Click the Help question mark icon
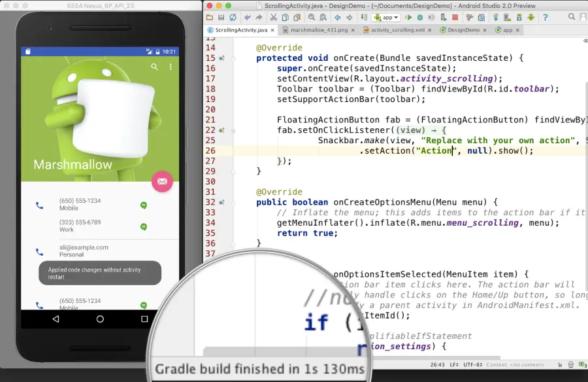Viewport: 588px width, 382px height. 546,16
